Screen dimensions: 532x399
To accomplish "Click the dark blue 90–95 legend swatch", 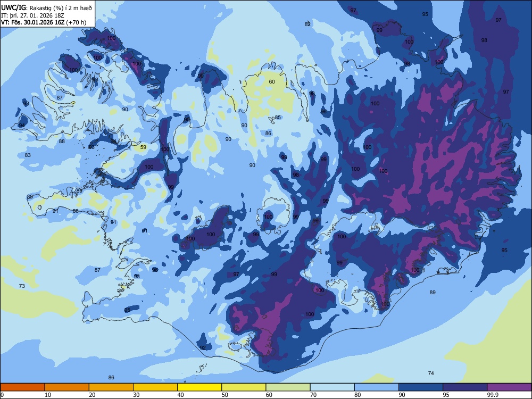I will tap(421, 387).
